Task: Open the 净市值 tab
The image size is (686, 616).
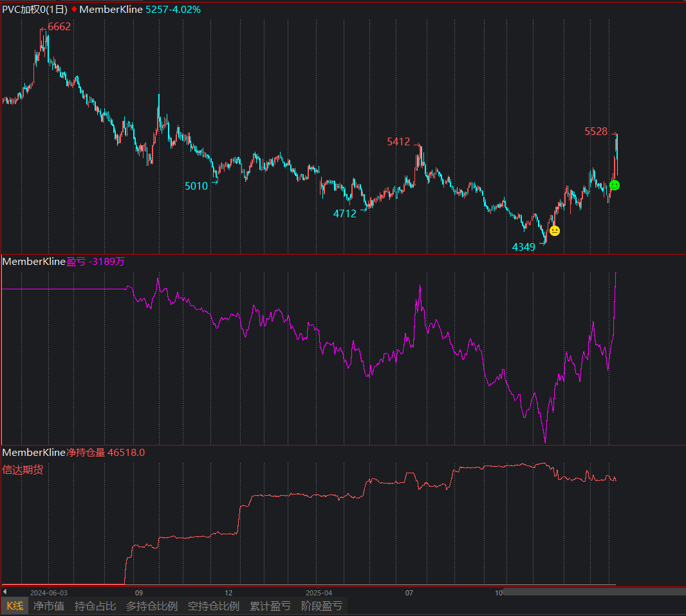Action: [49, 606]
